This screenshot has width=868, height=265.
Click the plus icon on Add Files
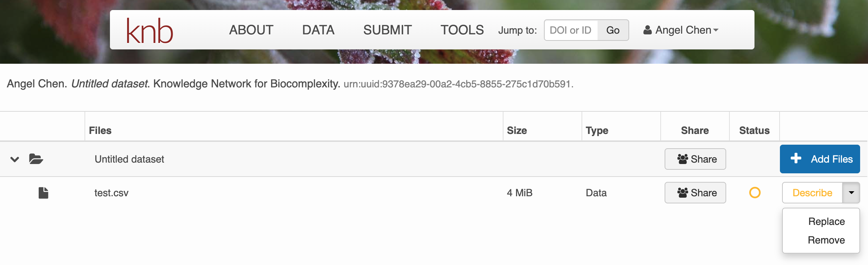[x=796, y=158]
